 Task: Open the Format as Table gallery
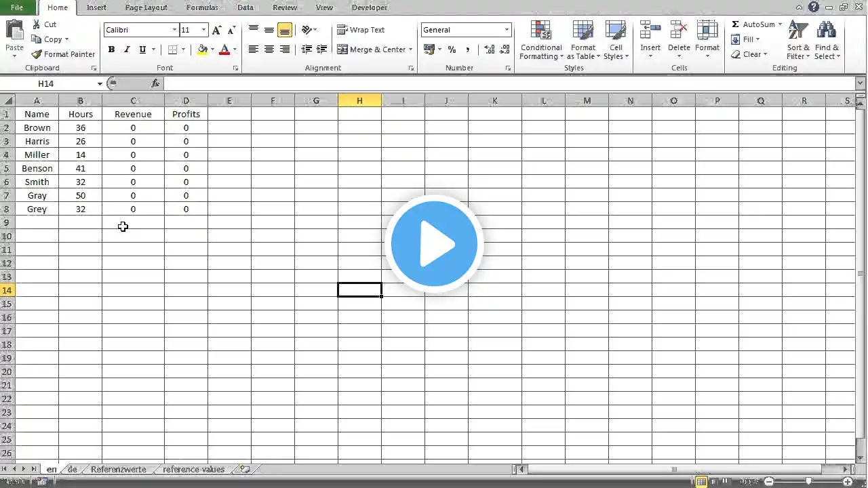click(583, 40)
